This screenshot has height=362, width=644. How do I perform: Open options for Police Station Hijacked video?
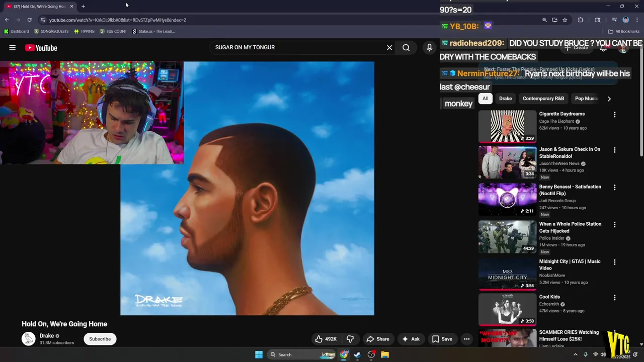click(x=614, y=225)
